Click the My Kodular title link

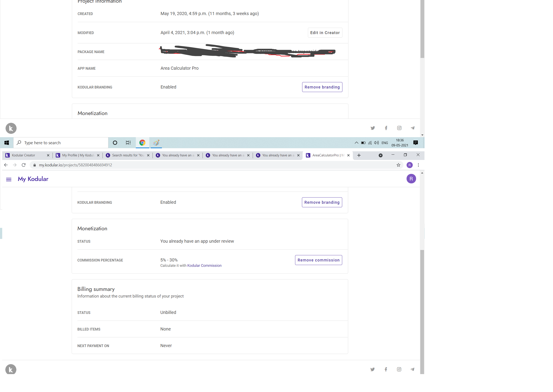click(33, 179)
